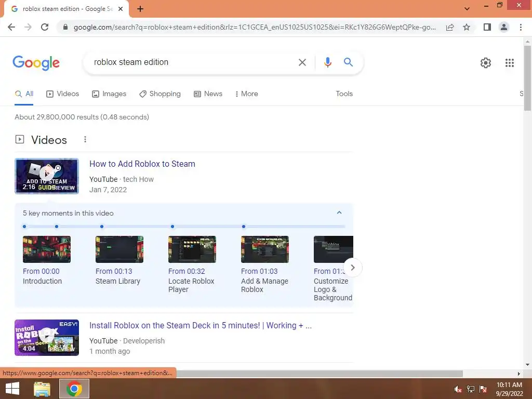
Task: Switch to the News tab
Action: pyautogui.click(x=208, y=94)
